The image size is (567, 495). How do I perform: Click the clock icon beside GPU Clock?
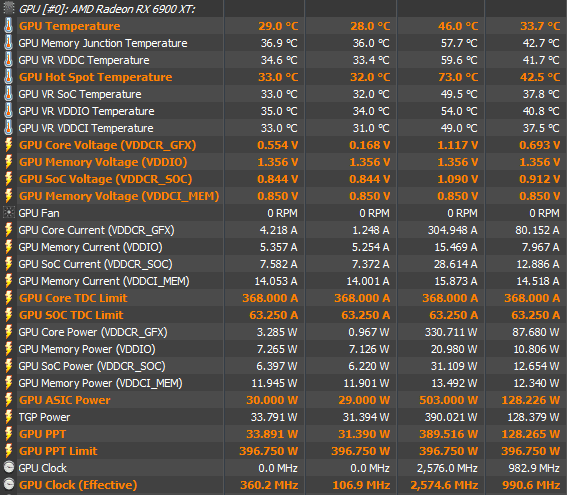[x=9, y=467]
